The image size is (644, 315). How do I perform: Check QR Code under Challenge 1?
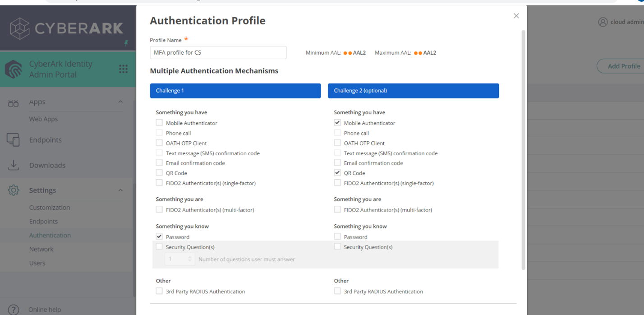[x=159, y=172]
